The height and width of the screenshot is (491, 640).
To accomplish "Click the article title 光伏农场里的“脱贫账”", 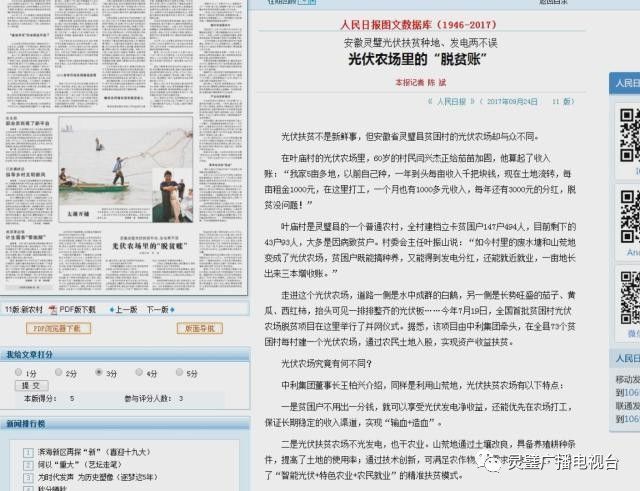I will click(x=418, y=60).
